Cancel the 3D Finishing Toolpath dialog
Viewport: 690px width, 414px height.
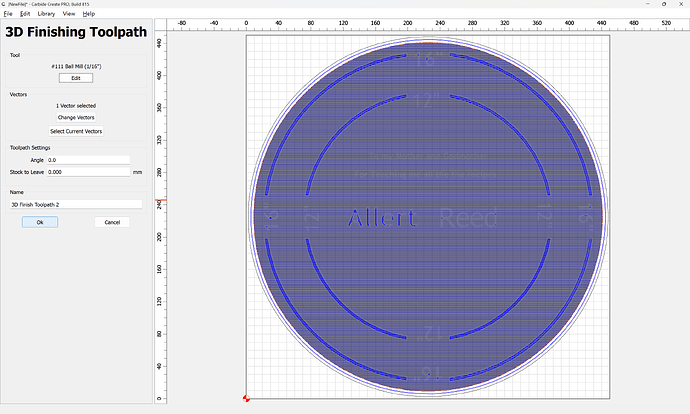112,222
